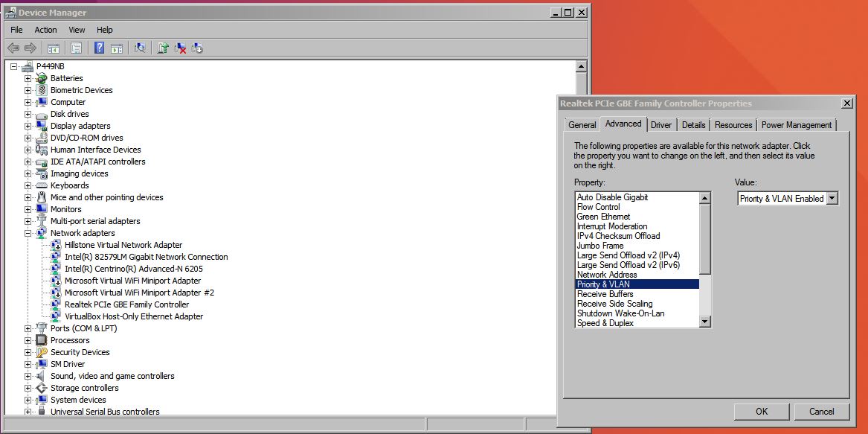
Task: Select the Jumbo Frame property
Action: (x=637, y=246)
